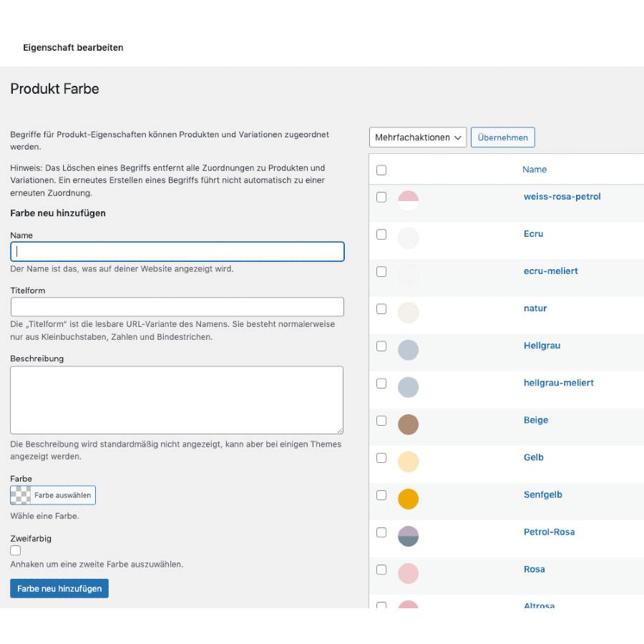Tick the checkbox for Ecru row

(x=381, y=235)
